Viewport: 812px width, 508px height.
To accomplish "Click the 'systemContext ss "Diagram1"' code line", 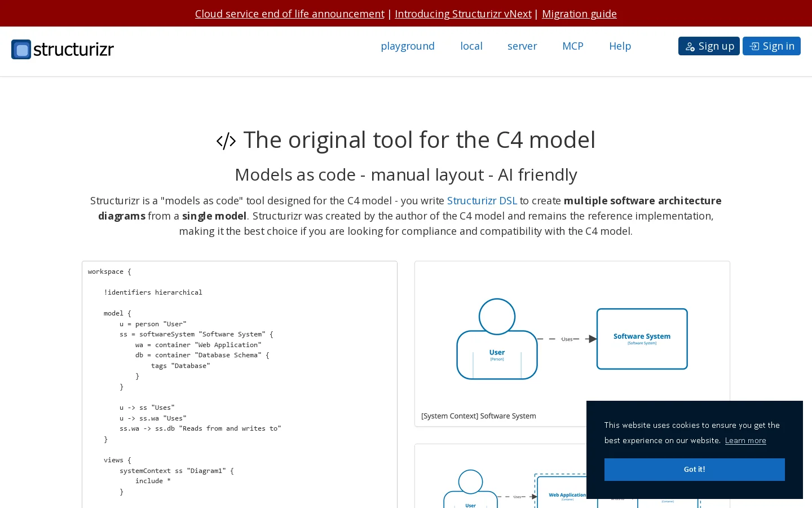I will coord(176,471).
